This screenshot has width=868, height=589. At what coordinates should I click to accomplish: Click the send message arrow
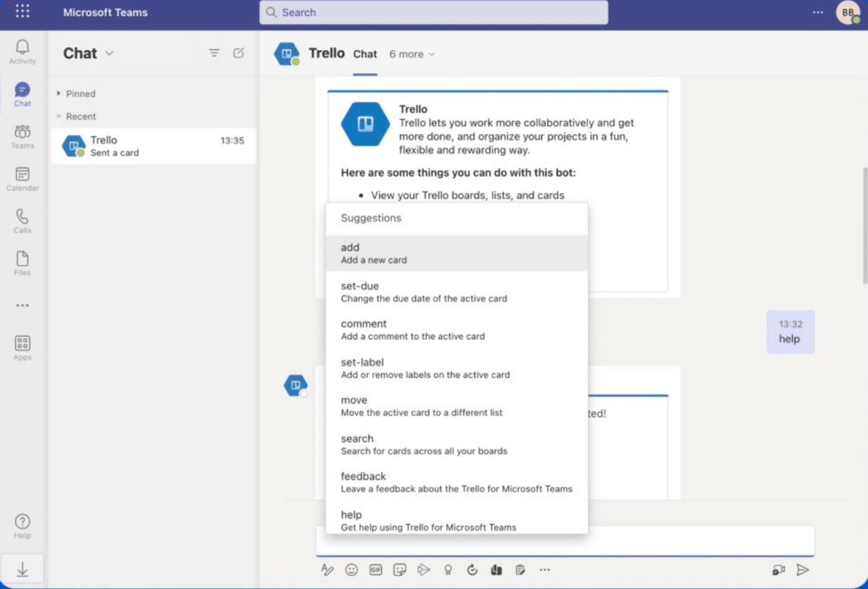coord(802,570)
